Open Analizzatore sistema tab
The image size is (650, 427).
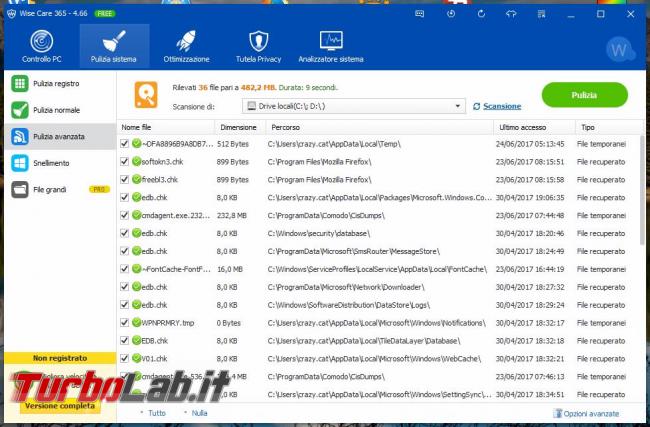(x=331, y=46)
